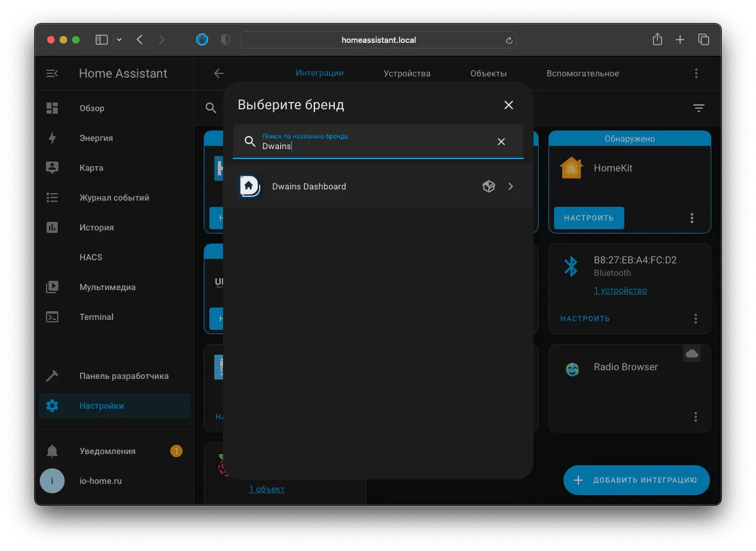
Task: Click the homeassistant.local address bar
Action: point(378,40)
